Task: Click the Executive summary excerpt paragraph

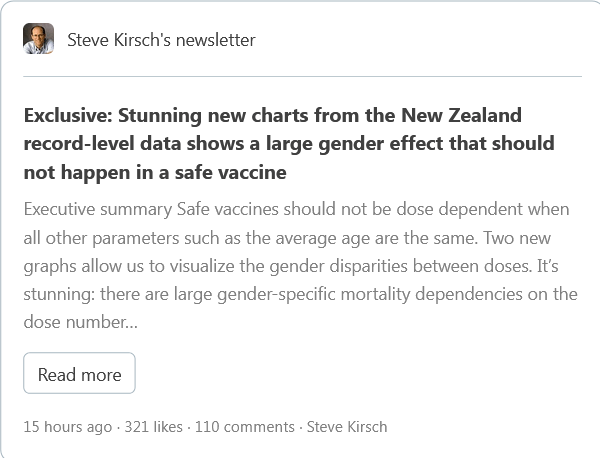Action: point(300,266)
